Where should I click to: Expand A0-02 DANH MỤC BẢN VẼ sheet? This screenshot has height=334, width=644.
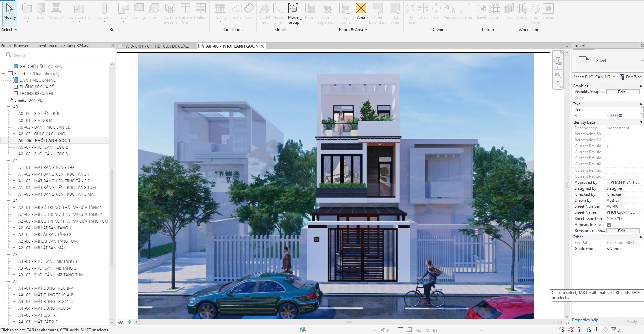14,127
